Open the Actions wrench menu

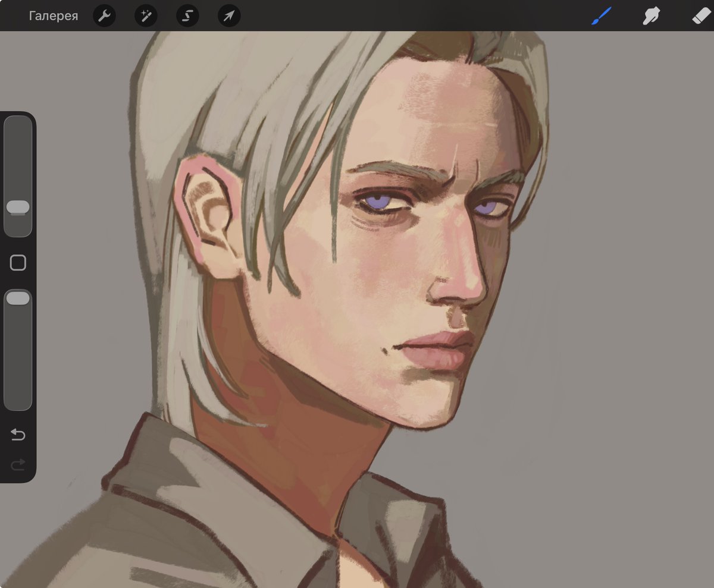pyautogui.click(x=104, y=16)
